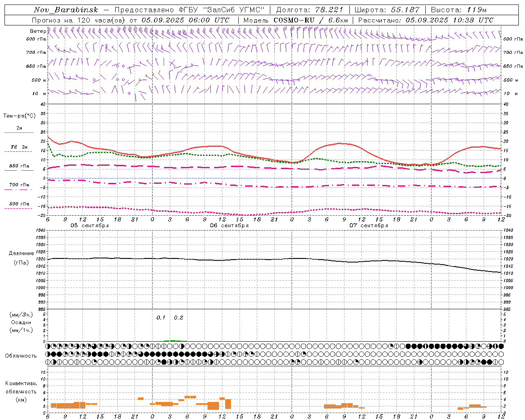Click the station name Nov_Barabinsk in header
The height and width of the screenshot is (420, 525).
66,10
